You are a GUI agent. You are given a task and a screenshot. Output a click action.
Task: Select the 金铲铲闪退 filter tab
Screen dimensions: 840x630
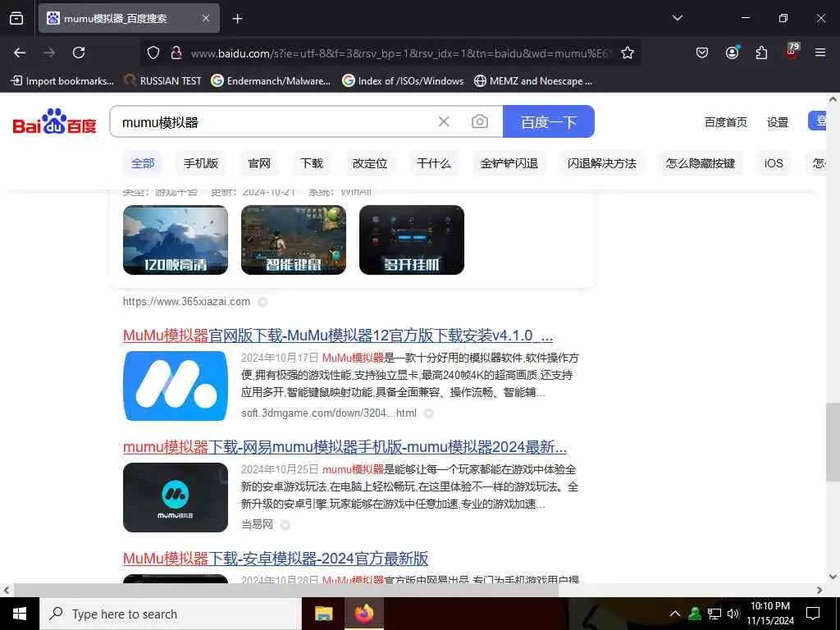click(x=509, y=163)
